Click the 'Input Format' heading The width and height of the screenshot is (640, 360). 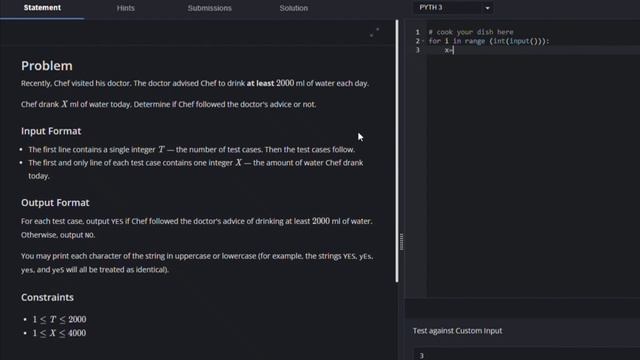(x=51, y=131)
